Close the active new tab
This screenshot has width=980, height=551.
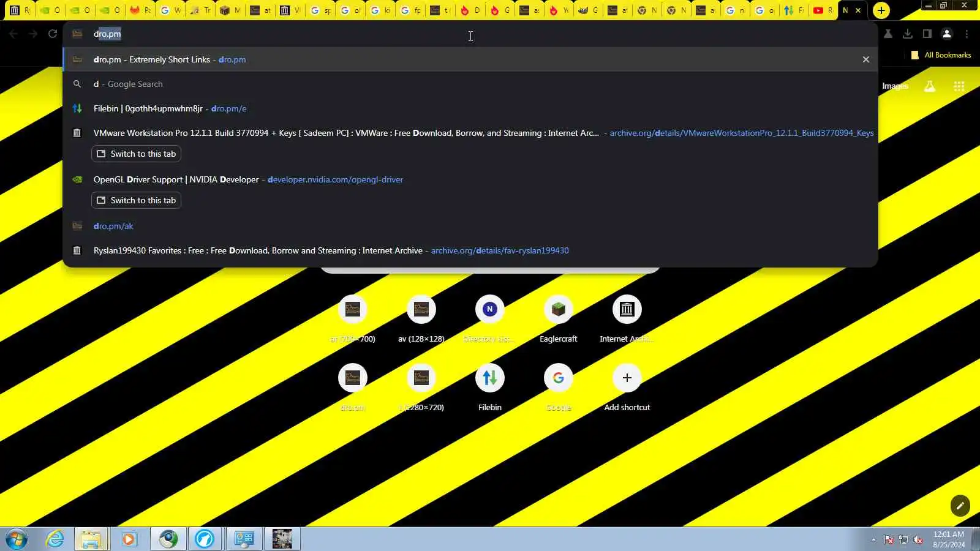pyautogui.click(x=858, y=10)
